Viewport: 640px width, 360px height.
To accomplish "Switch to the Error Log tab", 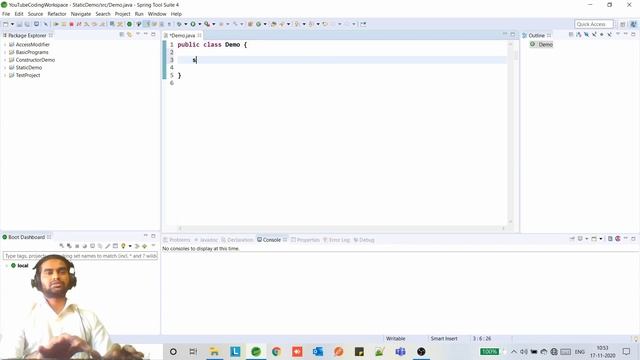I will (x=337, y=240).
